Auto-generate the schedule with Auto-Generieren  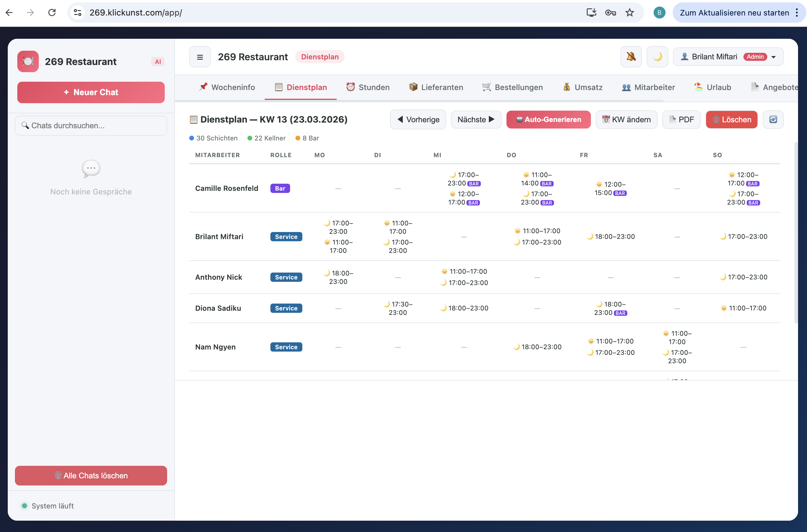pyautogui.click(x=548, y=119)
